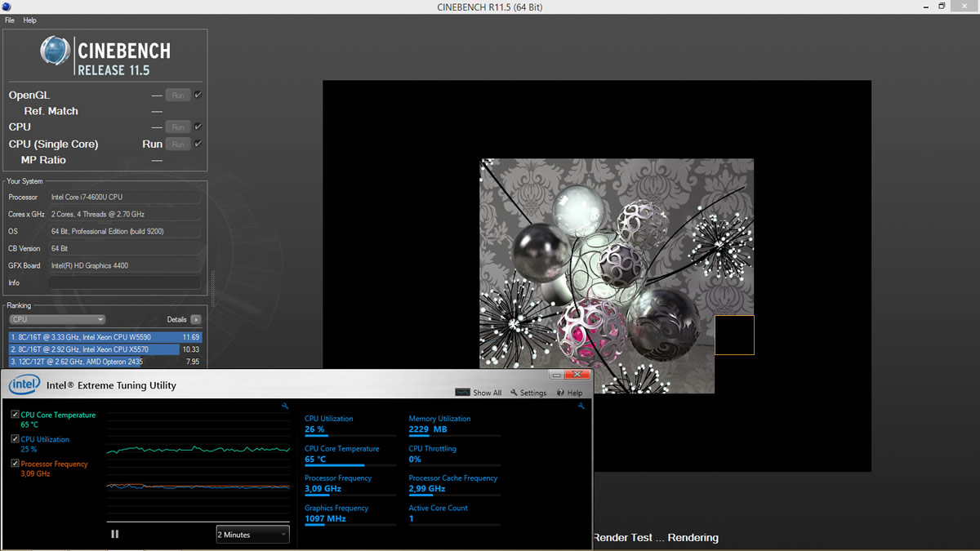This screenshot has height=551, width=980.
Task: Click the Info input field in Your System
Action: click(x=124, y=282)
